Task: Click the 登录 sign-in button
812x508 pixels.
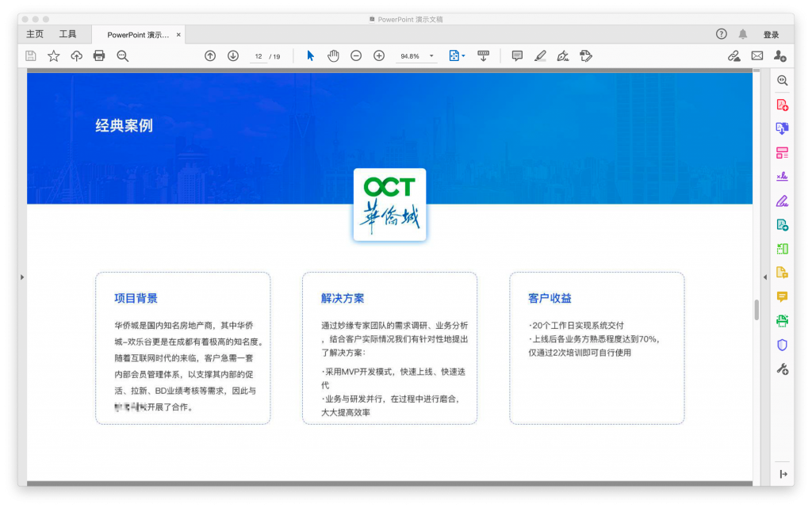Action: pyautogui.click(x=771, y=35)
